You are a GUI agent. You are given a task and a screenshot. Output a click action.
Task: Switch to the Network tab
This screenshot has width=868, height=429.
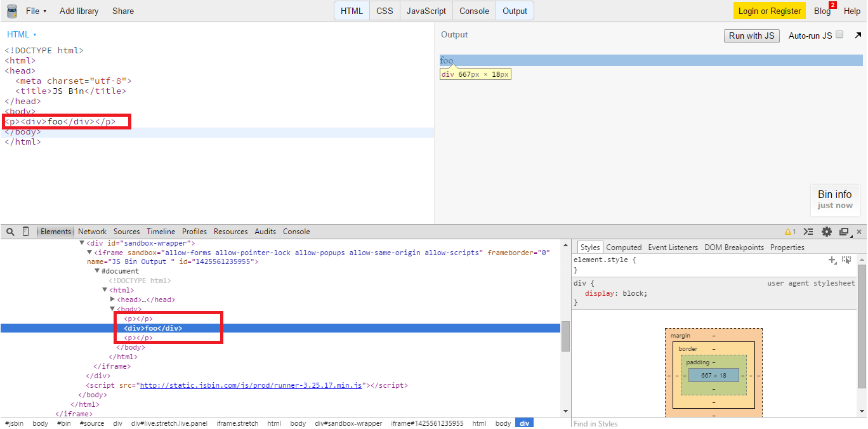point(92,231)
